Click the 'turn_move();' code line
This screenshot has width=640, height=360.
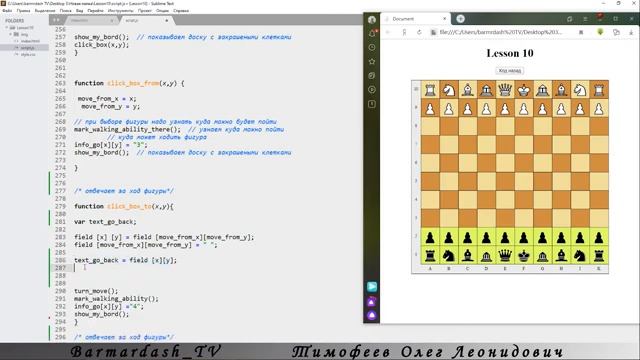coord(96,291)
